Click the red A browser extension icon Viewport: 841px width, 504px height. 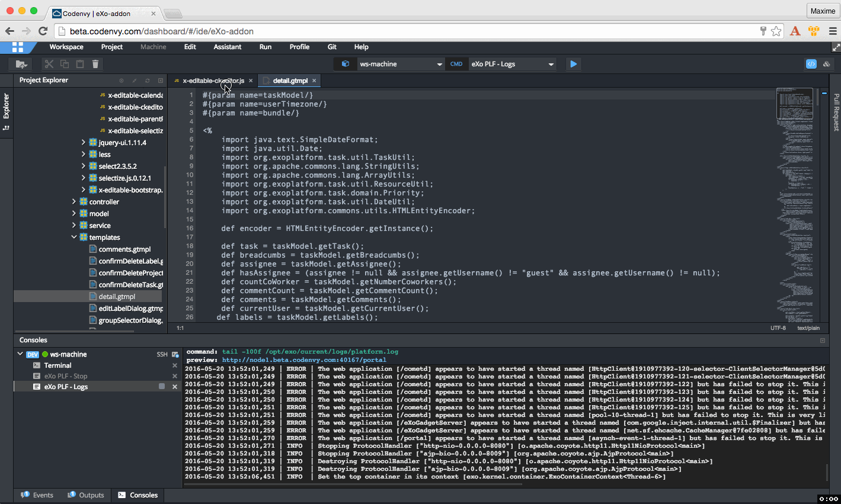pos(795,31)
